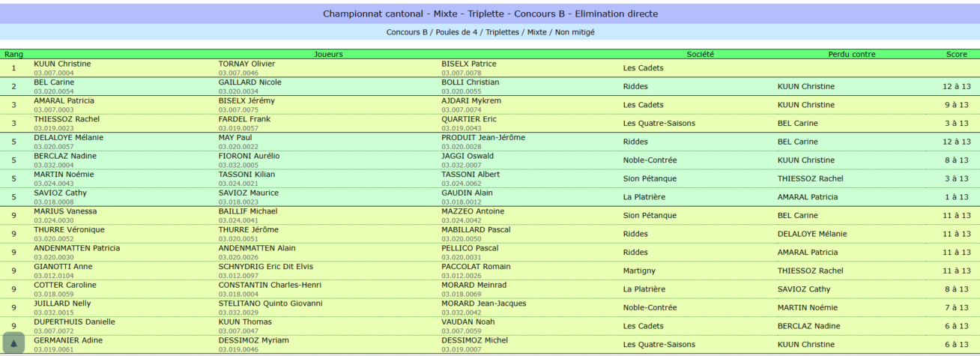Select player GIANOTTI Anne
This screenshot has width=980, height=356.
pyautogui.click(x=63, y=266)
